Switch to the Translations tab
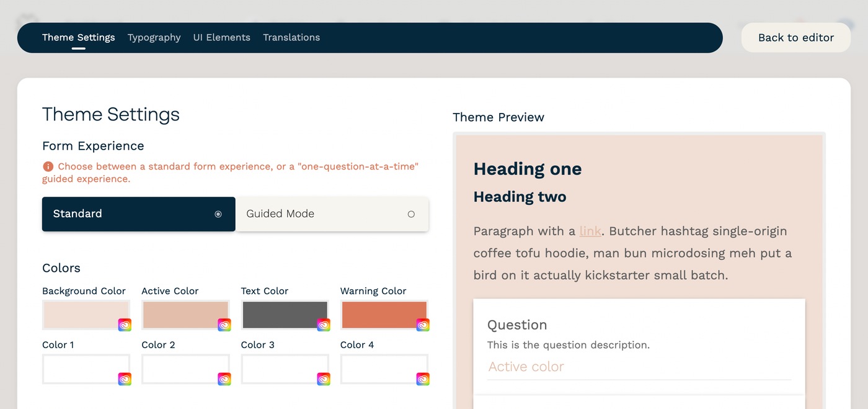868x409 pixels. [291, 37]
